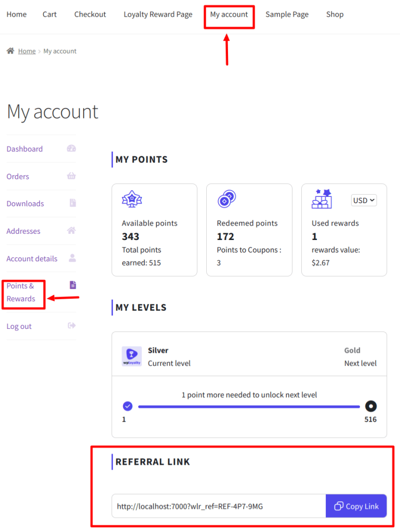Click the Redeemed points coins icon
The image size is (400, 532).
pyautogui.click(x=226, y=199)
